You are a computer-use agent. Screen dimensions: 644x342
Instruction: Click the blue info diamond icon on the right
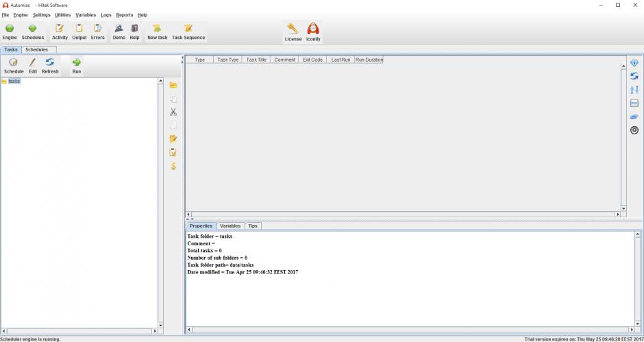(x=634, y=63)
